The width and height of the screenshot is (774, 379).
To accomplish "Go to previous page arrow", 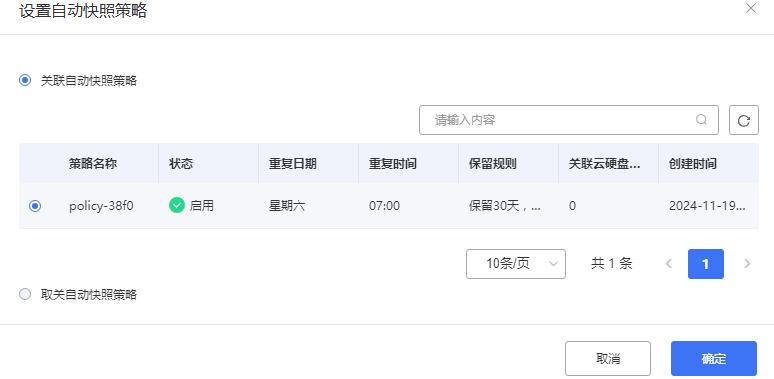I will (669, 264).
